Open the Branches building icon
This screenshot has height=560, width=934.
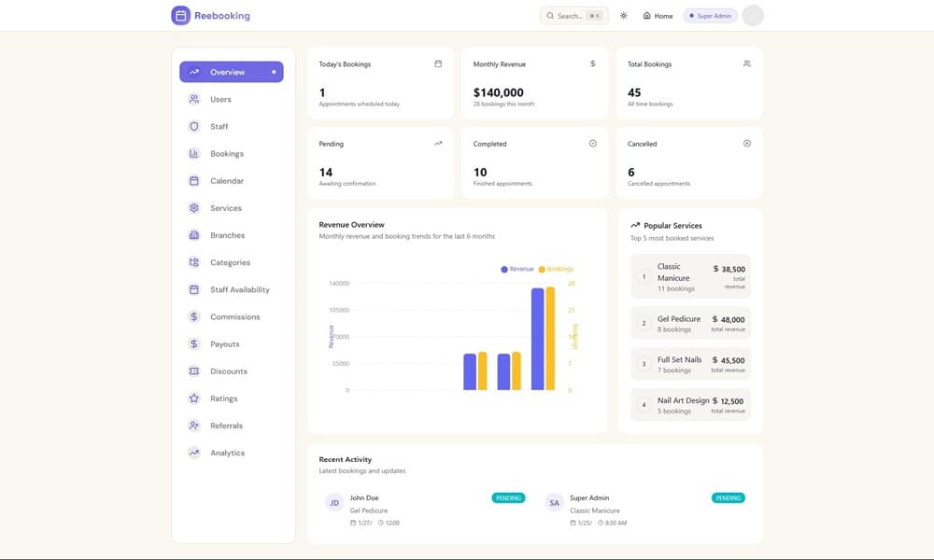point(194,235)
